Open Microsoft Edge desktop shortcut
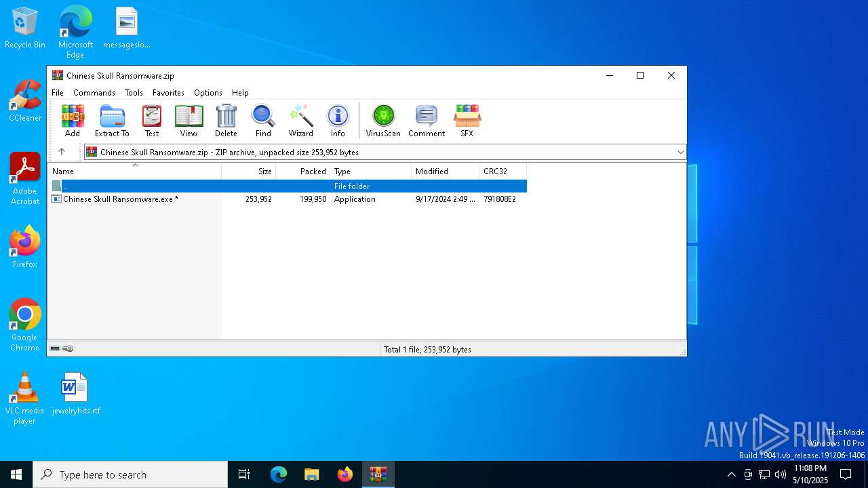 point(75,32)
